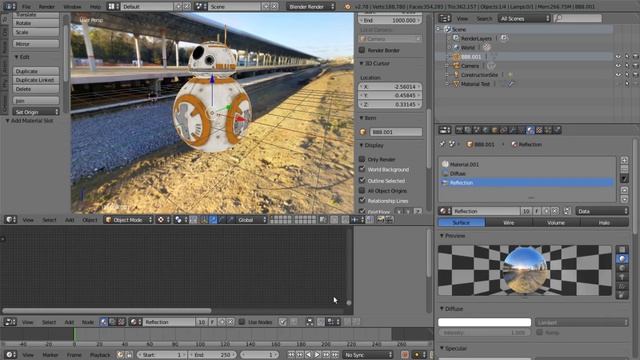Click material node tree type icon
The width and height of the screenshot is (640, 360).
coord(103,322)
